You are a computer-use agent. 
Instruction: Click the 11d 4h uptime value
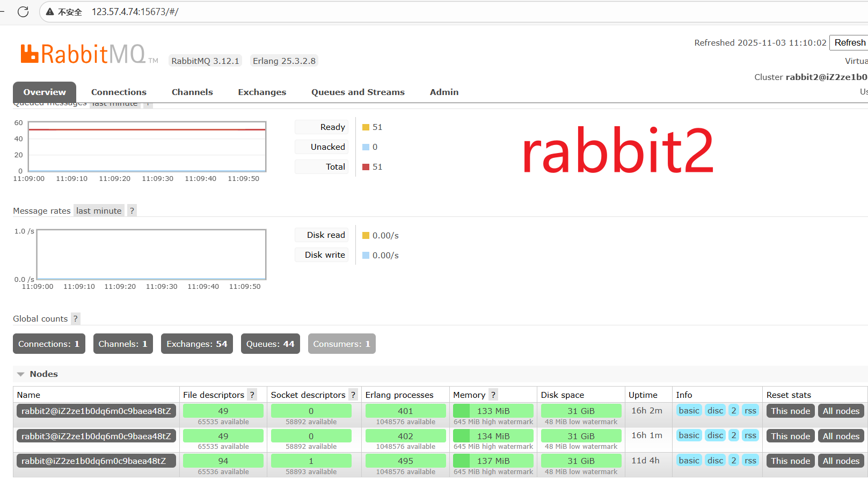tap(645, 460)
